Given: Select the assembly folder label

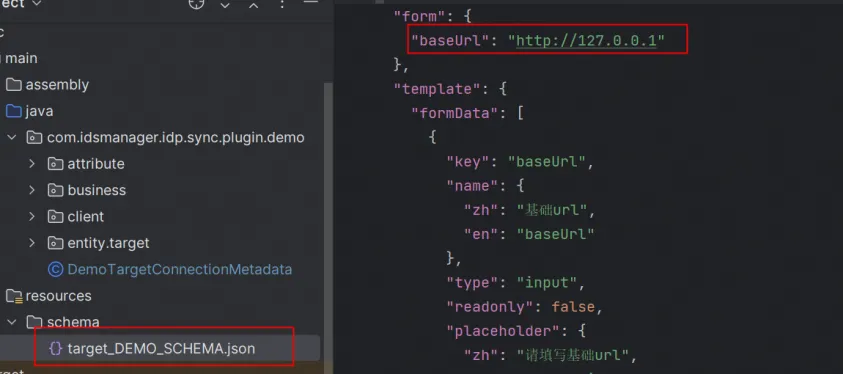Looking at the screenshot, I should (57, 85).
